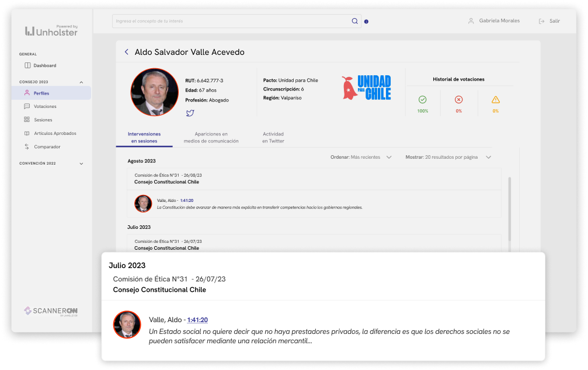The image size is (588, 370).
Task: Open Sesiones in the sidebar
Action: tap(43, 120)
